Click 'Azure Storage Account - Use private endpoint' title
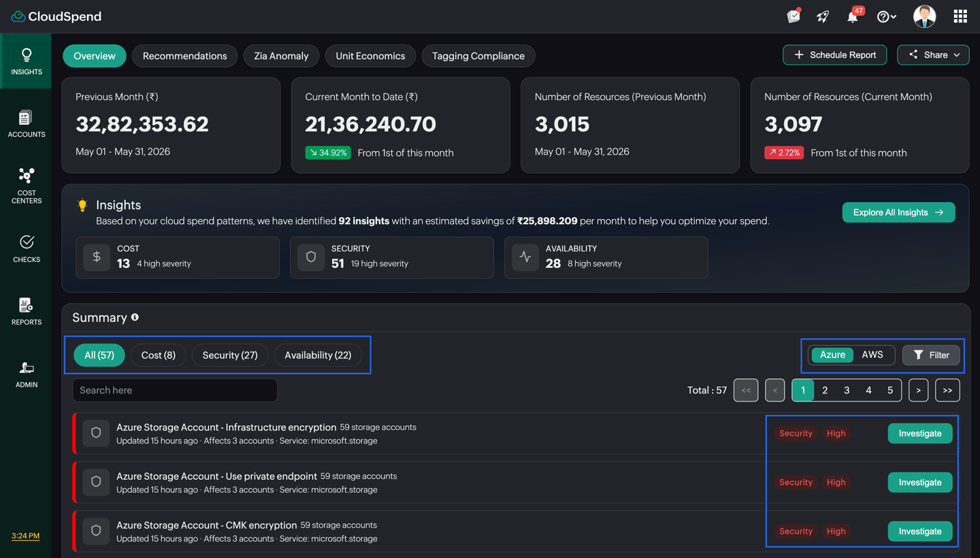This screenshot has width=980, height=558. [x=216, y=476]
